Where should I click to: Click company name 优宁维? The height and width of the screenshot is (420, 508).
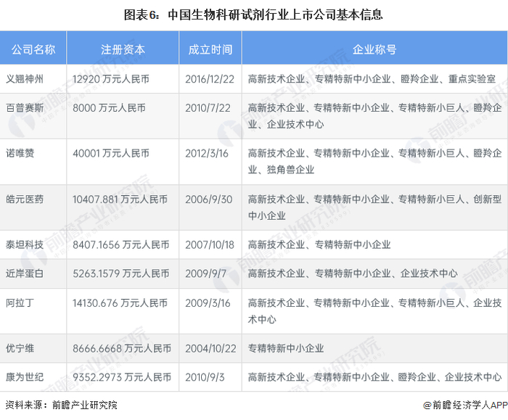click(20, 348)
